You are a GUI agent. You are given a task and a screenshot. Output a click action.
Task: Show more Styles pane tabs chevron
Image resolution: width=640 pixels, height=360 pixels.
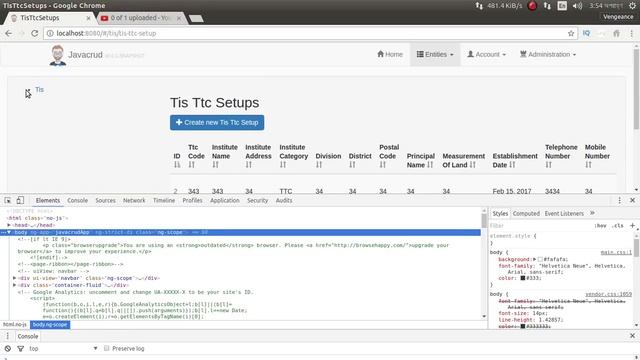[x=592, y=213]
